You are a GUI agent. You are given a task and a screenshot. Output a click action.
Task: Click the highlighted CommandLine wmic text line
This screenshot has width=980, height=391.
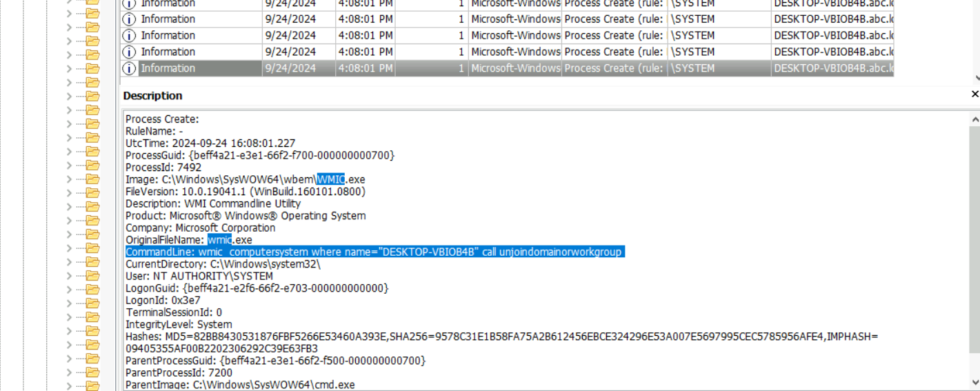[374, 252]
